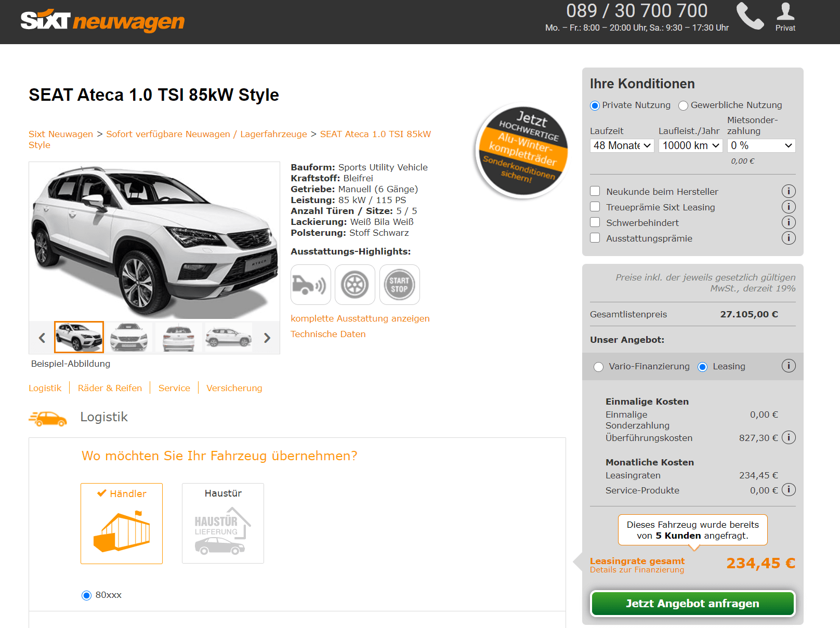Open info for Treueprämie Sixt Leasing
840x628 pixels.
(x=789, y=207)
